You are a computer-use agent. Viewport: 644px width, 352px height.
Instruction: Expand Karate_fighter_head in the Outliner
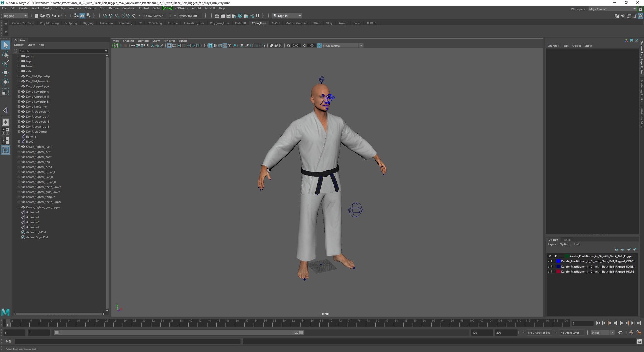pyautogui.click(x=19, y=167)
